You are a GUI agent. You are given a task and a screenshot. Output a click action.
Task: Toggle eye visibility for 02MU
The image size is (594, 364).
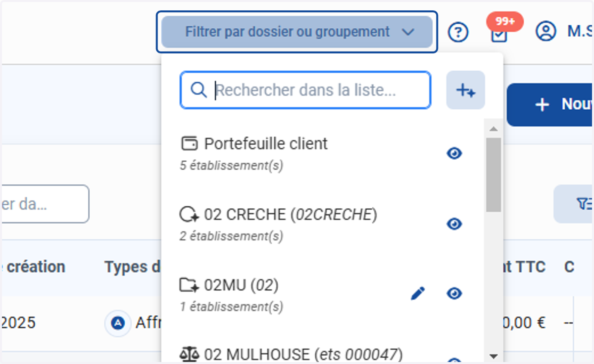[454, 294]
